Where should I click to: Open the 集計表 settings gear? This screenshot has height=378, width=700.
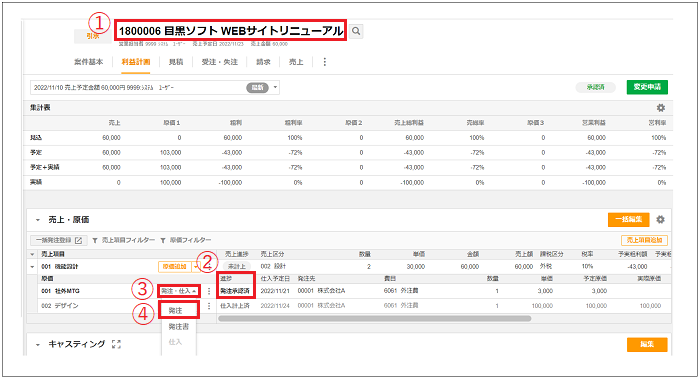pos(661,108)
